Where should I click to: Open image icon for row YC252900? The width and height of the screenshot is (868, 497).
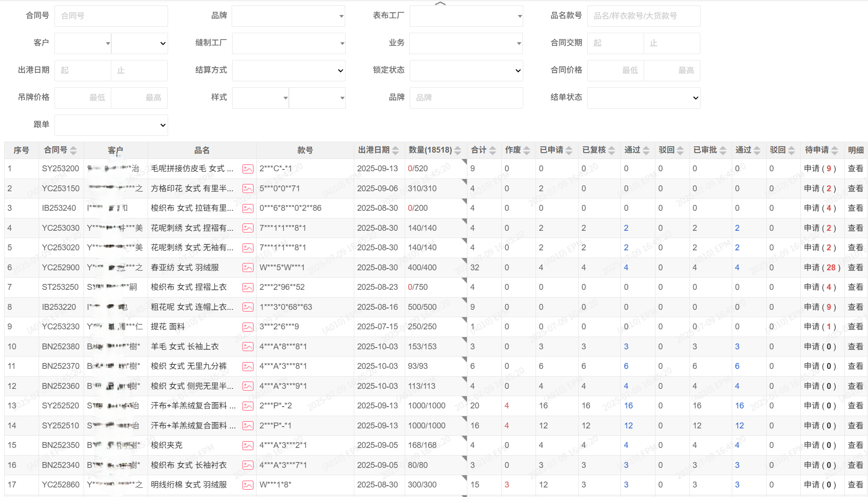click(x=248, y=268)
